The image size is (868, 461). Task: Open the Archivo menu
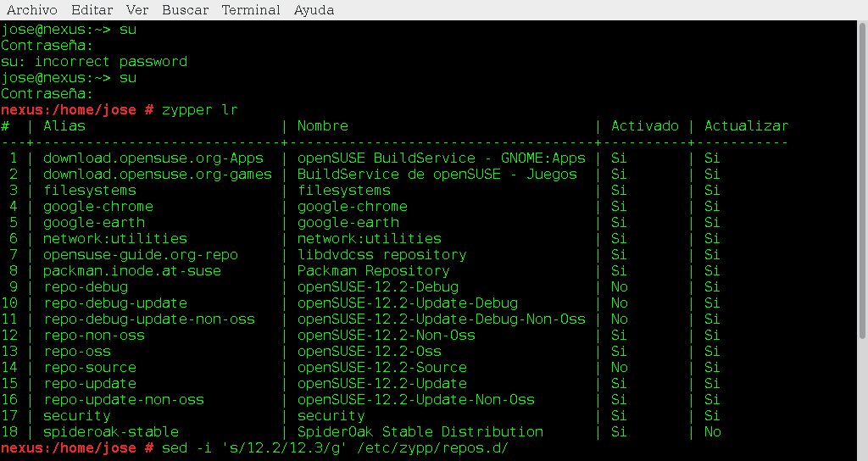pyautogui.click(x=31, y=10)
